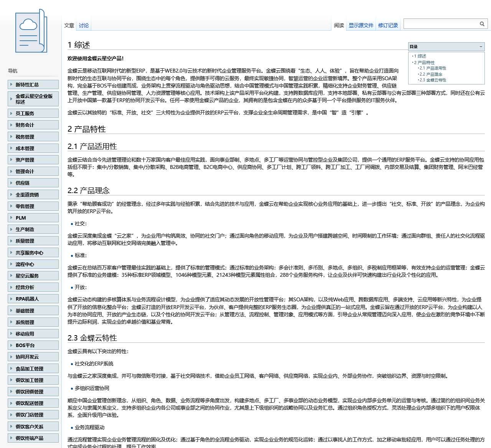Click the '1 综述' section heading
The height and width of the screenshot is (448, 491).
[79, 45]
